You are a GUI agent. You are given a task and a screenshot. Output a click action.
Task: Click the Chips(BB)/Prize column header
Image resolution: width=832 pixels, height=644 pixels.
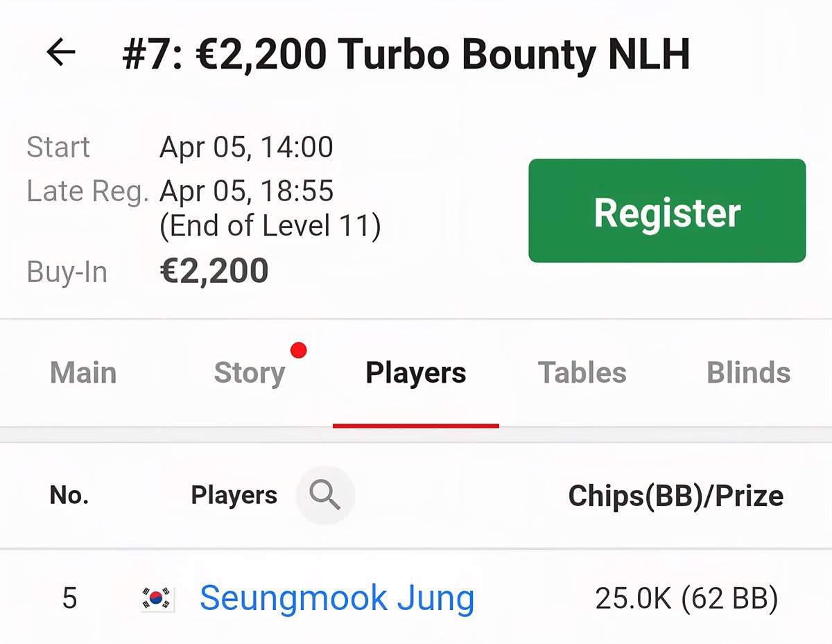[675, 496]
